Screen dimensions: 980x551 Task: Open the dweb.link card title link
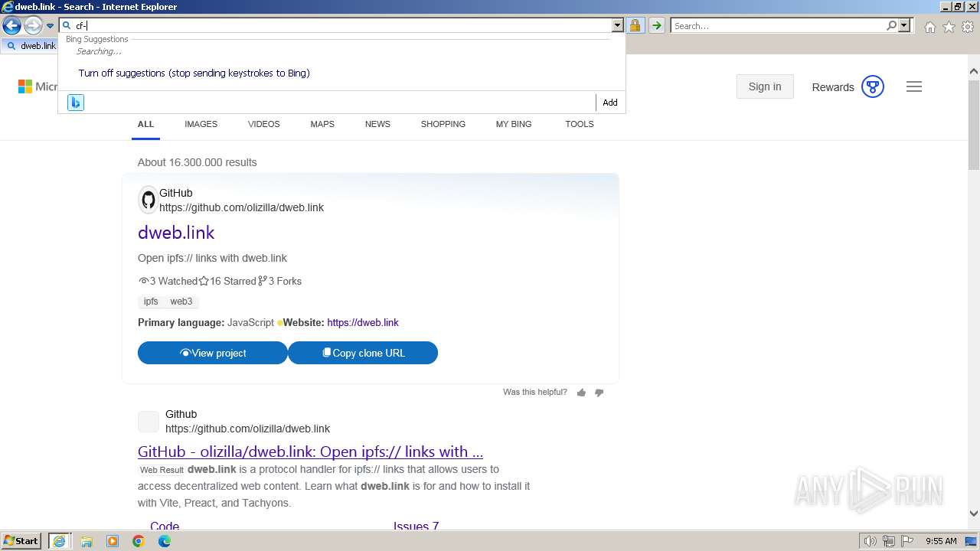point(176,233)
